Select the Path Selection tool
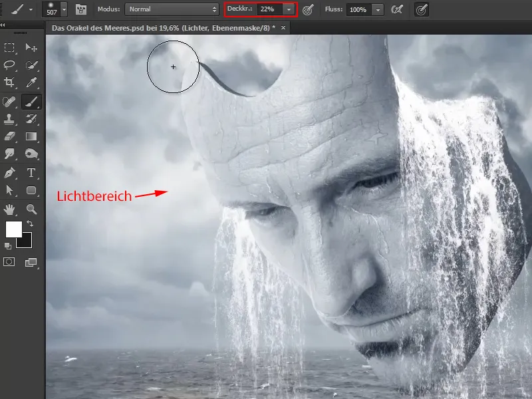The width and height of the screenshot is (532, 399). tap(9, 190)
